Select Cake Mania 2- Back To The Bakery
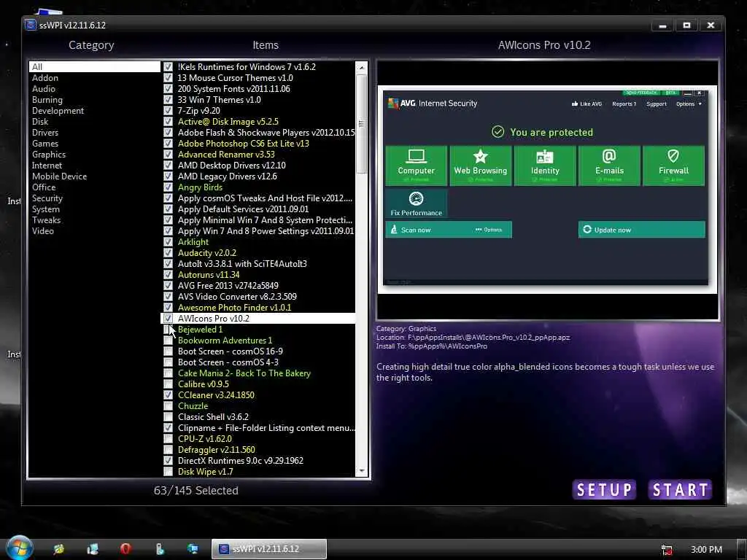 pos(244,373)
